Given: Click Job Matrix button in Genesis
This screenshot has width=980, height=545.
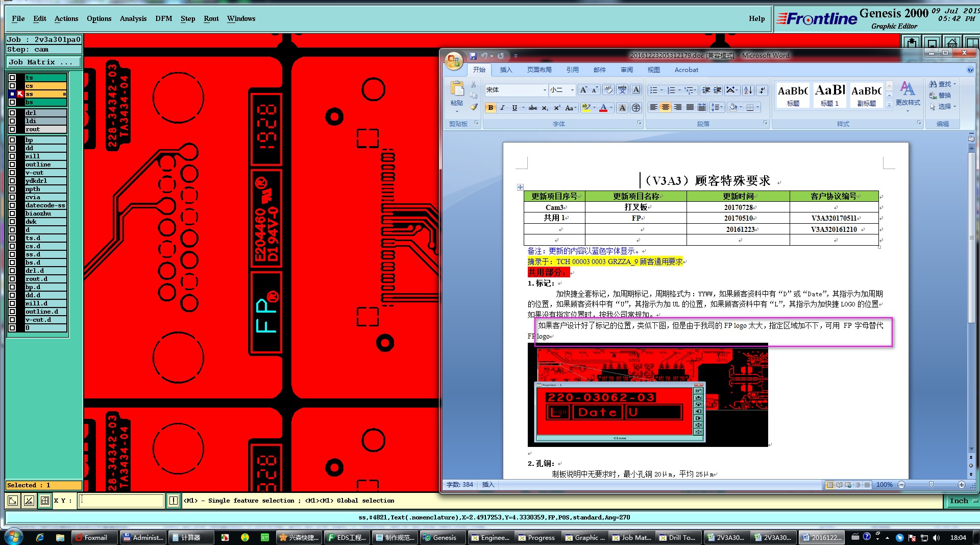Looking at the screenshot, I should click(44, 62).
